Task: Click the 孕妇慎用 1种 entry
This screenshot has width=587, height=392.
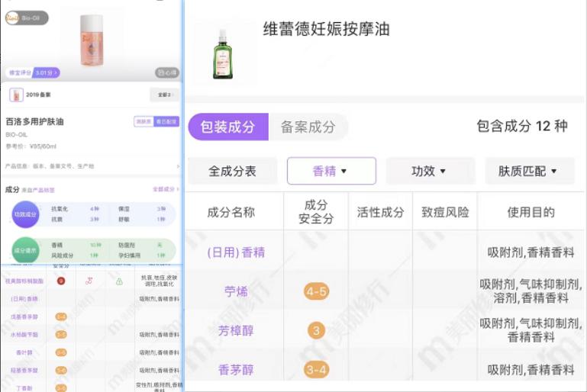Action: coord(141,255)
